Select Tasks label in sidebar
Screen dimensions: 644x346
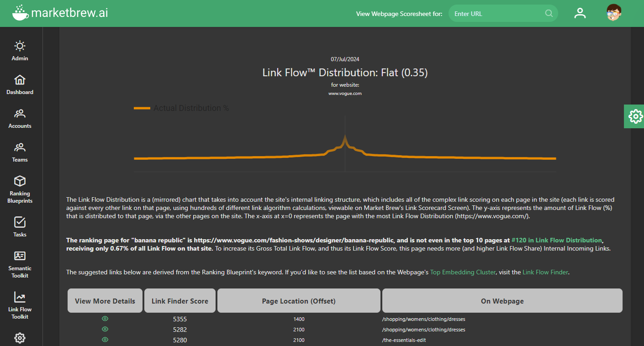[x=20, y=235]
